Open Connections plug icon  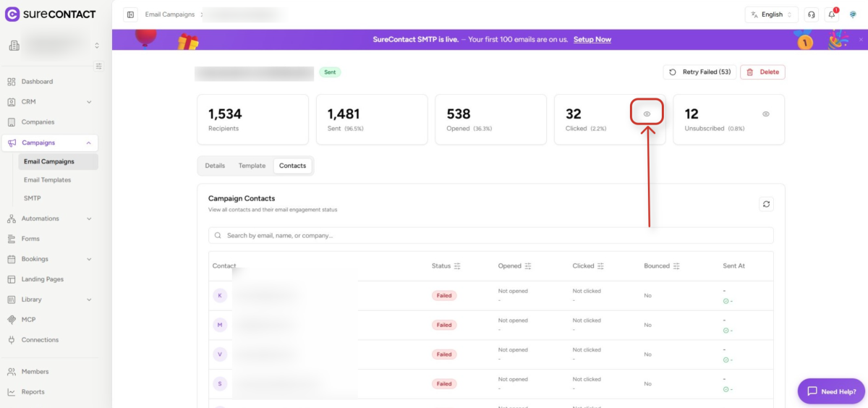[x=12, y=340]
